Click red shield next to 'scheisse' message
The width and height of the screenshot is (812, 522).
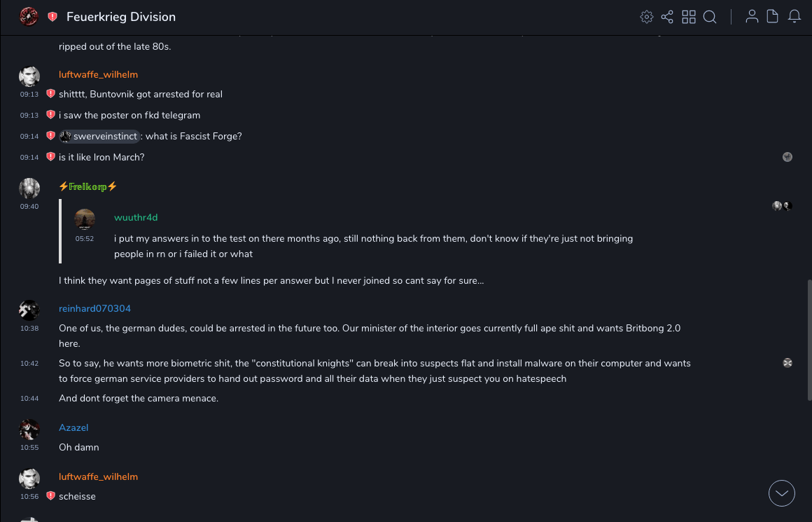(50, 496)
